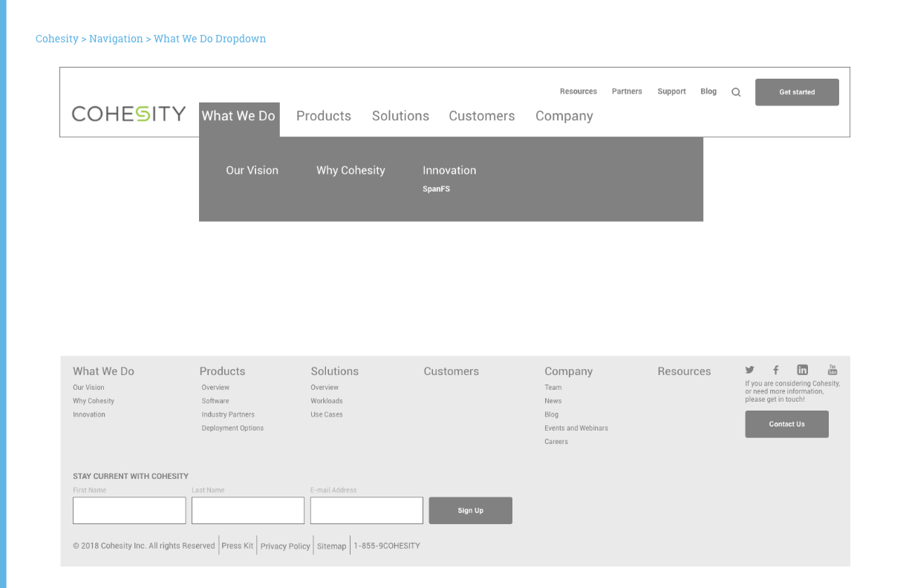Focus the Last Name field
Viewport: 909px width, 588px height.
248,510
